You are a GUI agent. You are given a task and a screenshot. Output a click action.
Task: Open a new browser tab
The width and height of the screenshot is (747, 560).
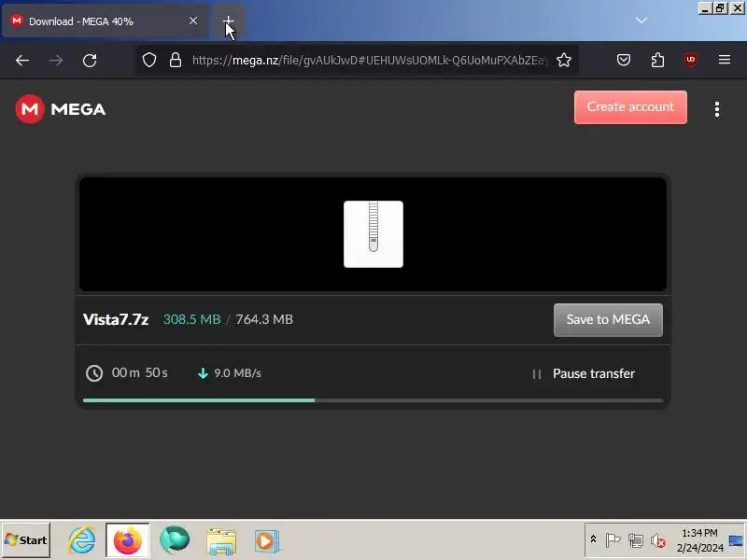click(x=228, y=21)
